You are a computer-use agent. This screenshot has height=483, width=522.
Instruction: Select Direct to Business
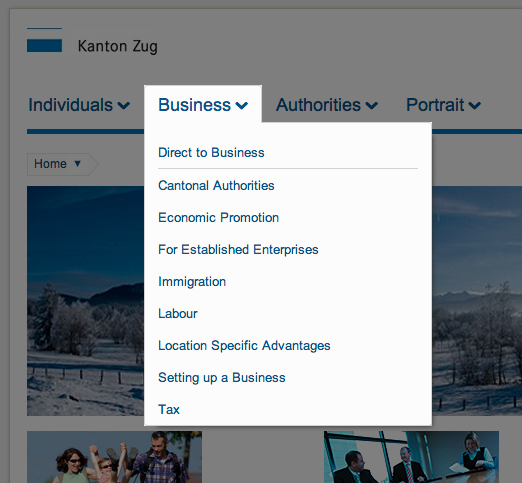tap(211, 153)
